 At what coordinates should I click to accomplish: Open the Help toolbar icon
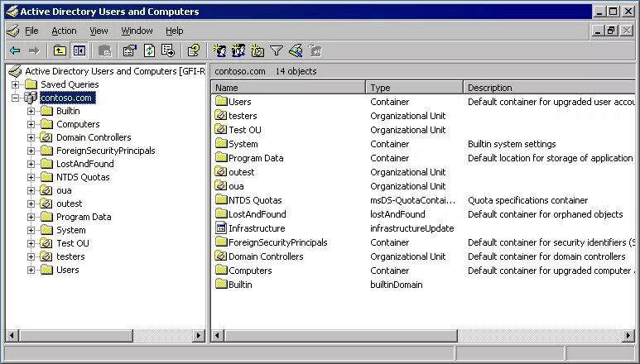194,50
